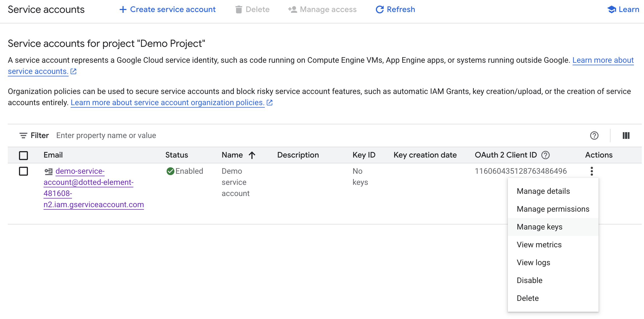Choose Manage permissions in actions menu
Image resolution: width=644 pixels, height=319 pixels.
(553, 209)
